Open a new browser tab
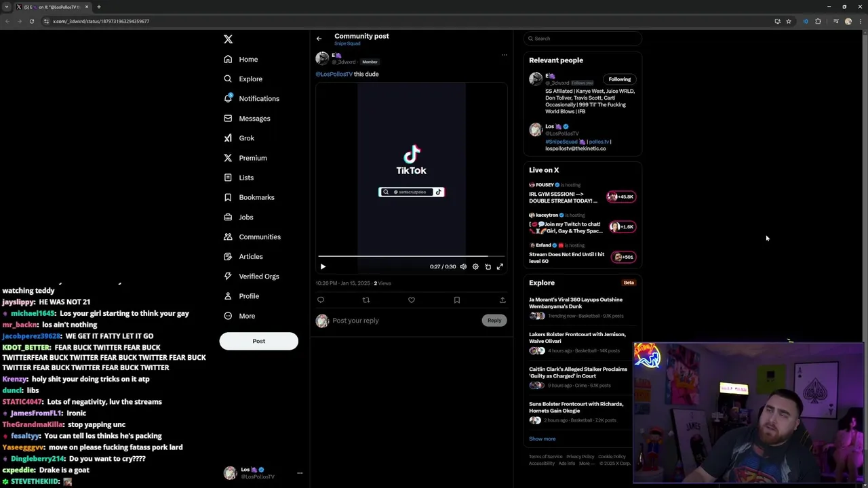 click(99, 7)
